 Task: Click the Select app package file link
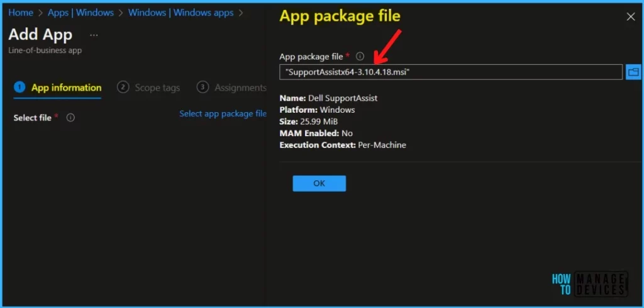tap(223, 114)
